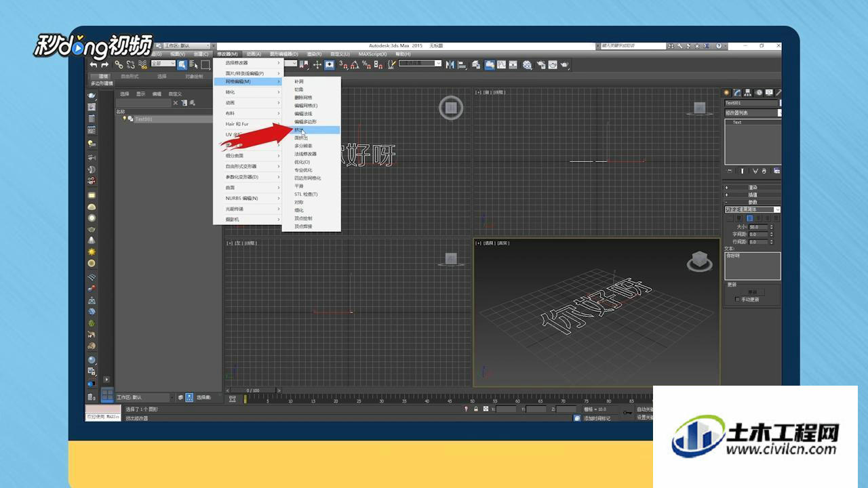
Task: Open the 修改器列表 modifier list dropdown
Action: pos(752,113)
